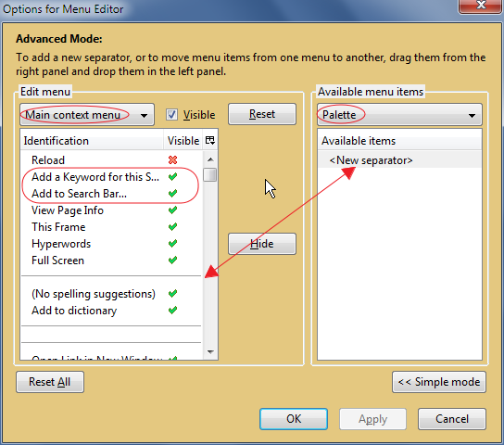Click green check beside Full Screen
Image resolution: width=504 pixels, height=445 pixels.
[172, 261]
